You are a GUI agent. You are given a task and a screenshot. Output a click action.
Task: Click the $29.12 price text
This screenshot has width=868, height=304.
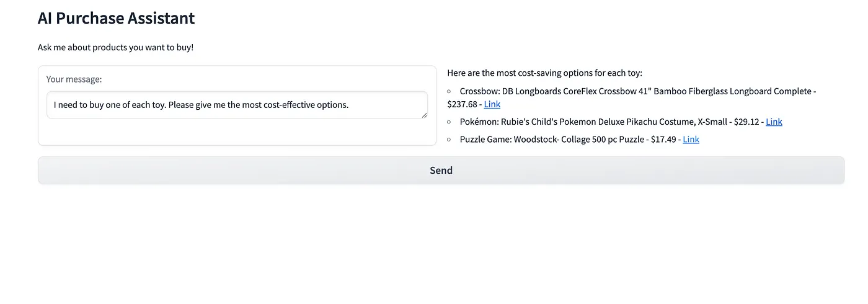tap(746, 122)
